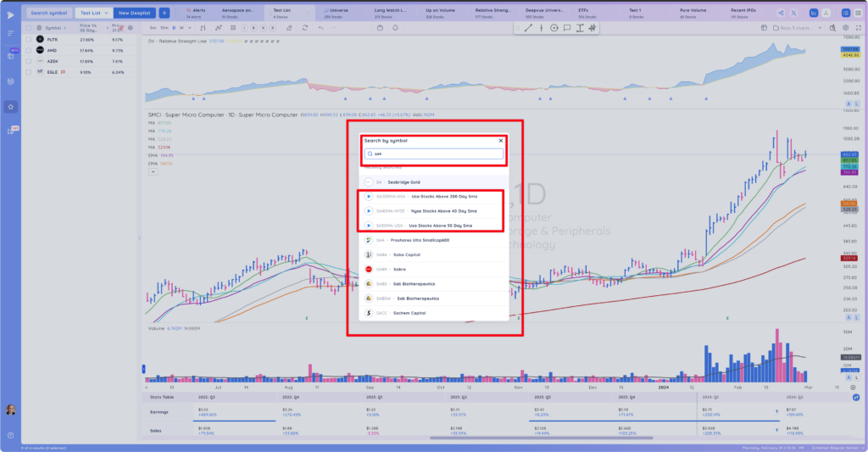Open the clipboard notes icon
This screenshot has height=452, width=868.
(x=380, y=28)
